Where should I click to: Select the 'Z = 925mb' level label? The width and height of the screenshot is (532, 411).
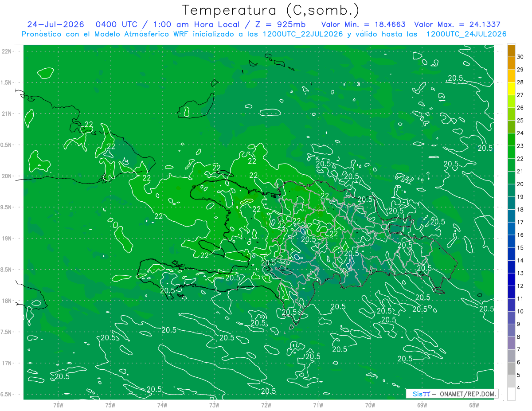(278, 25)
